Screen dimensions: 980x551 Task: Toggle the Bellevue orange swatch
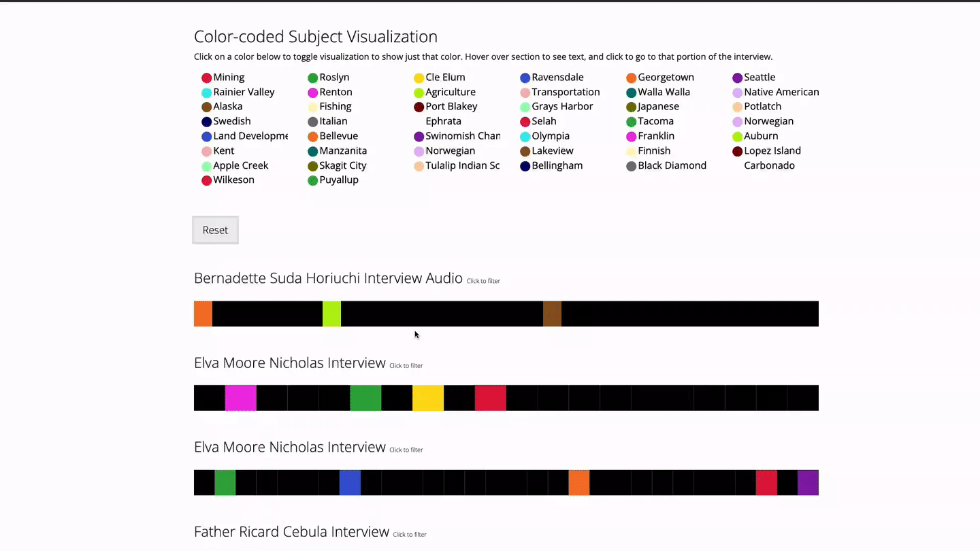click(x=313, y=137)
